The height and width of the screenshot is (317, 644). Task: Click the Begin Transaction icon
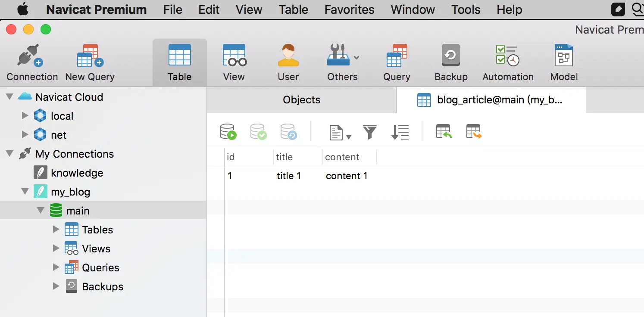coord(228,132)
